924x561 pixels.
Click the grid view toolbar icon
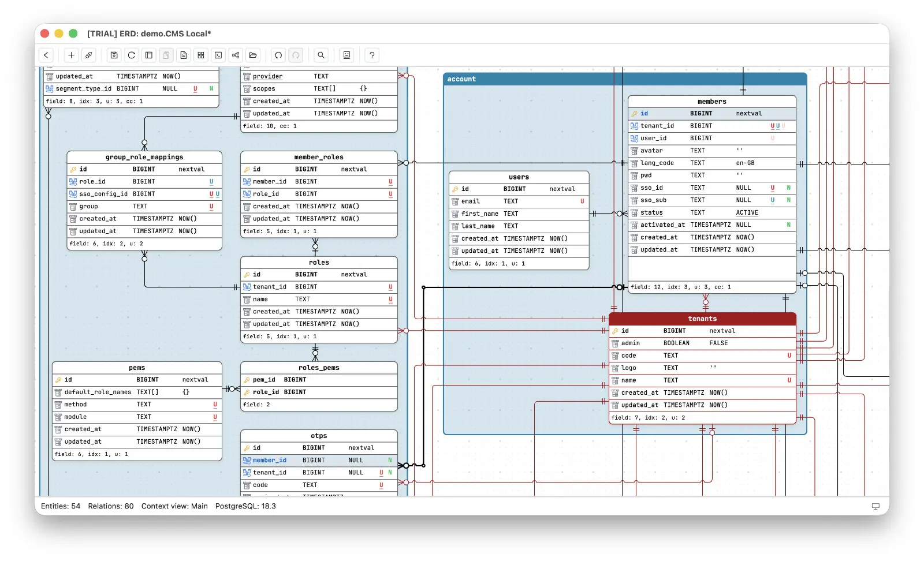[x=201, y=55]
